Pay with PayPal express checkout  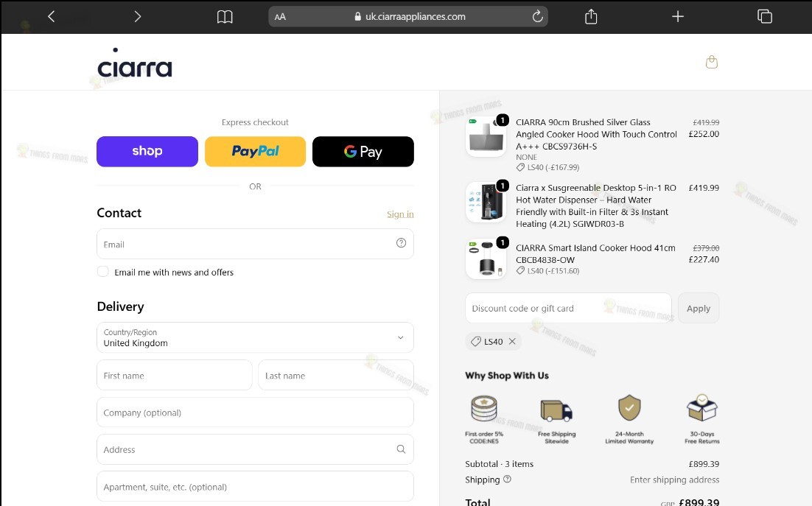pos(255,152)
